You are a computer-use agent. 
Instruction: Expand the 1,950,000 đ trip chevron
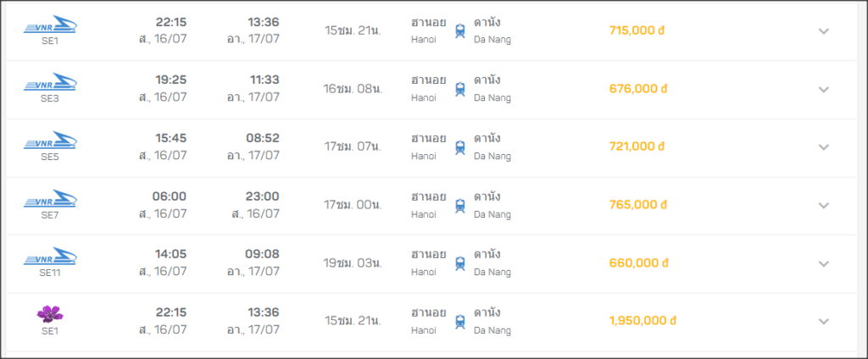pyautogui.click(x=824, y=322)
